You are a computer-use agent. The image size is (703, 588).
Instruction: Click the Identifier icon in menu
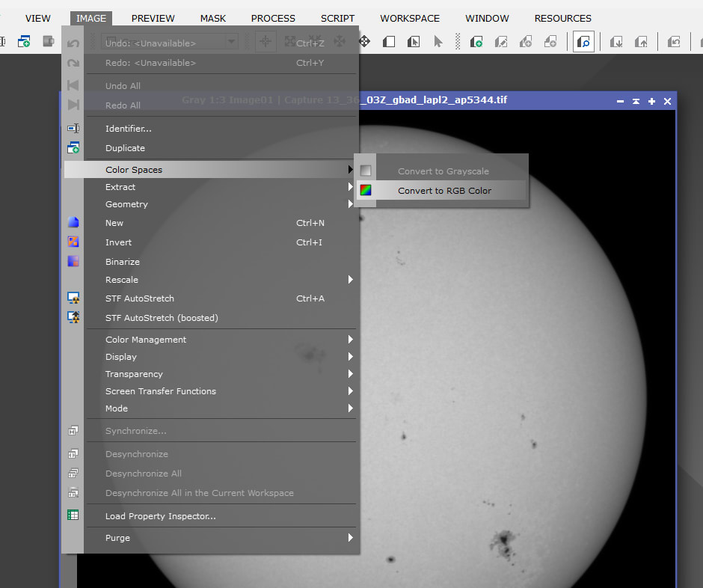(73, 128)
